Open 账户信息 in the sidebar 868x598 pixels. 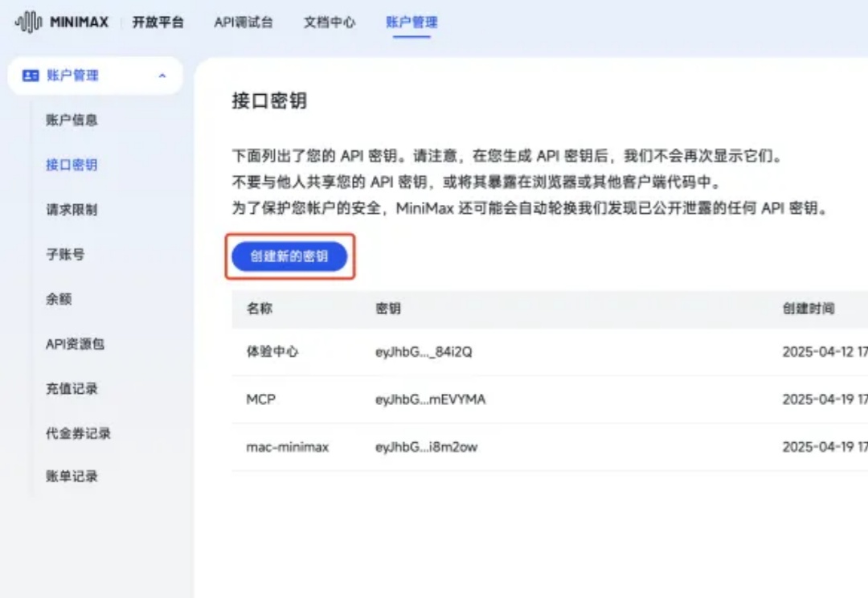click(x=72, y=120)
